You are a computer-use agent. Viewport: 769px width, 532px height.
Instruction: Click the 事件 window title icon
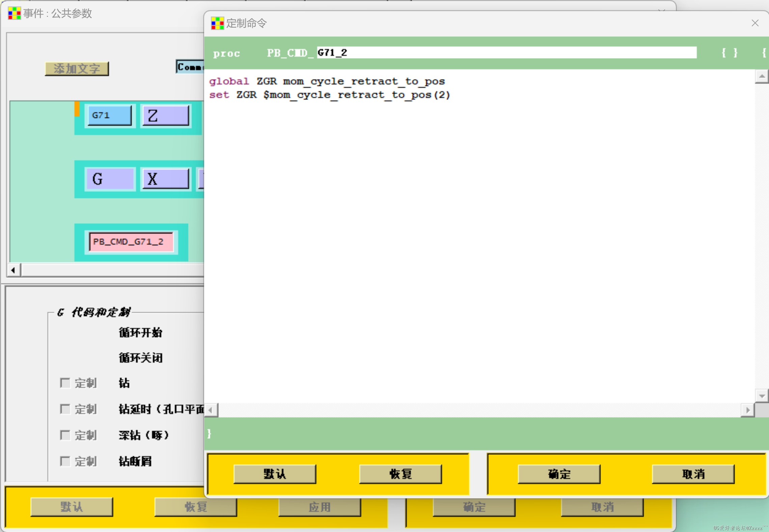15,13
